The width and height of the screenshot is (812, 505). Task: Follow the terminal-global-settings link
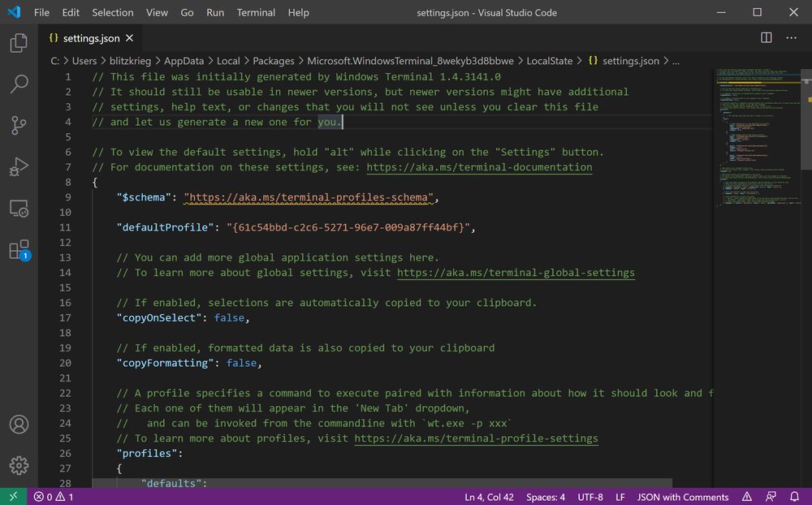pos(516,273)
